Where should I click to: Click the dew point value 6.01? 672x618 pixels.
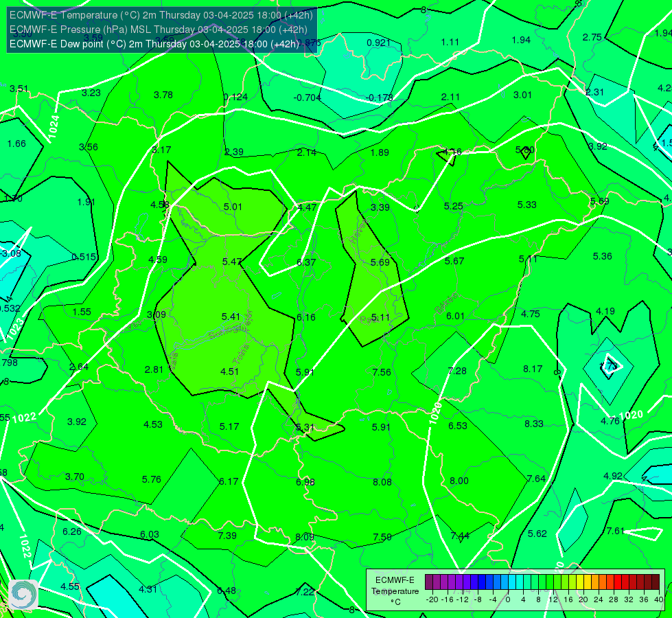[455, 316]
